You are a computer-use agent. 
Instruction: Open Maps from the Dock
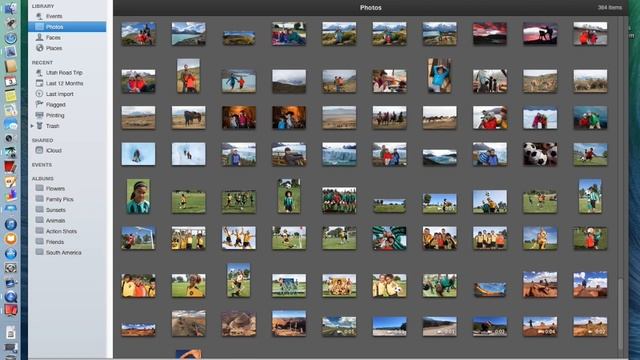[10, 110]
